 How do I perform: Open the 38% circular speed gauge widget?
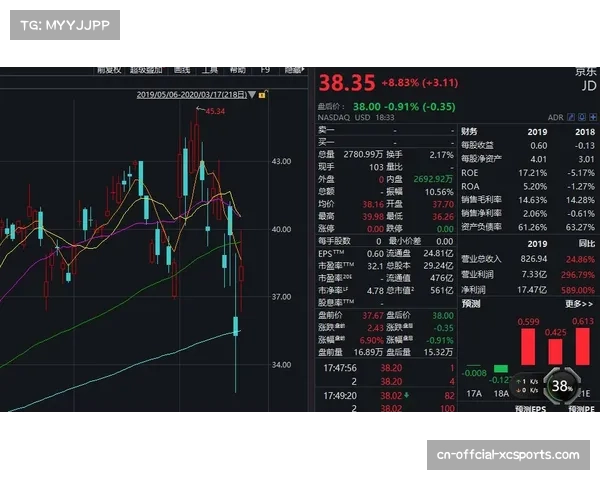pyautogui.click(x=562, y=384)
